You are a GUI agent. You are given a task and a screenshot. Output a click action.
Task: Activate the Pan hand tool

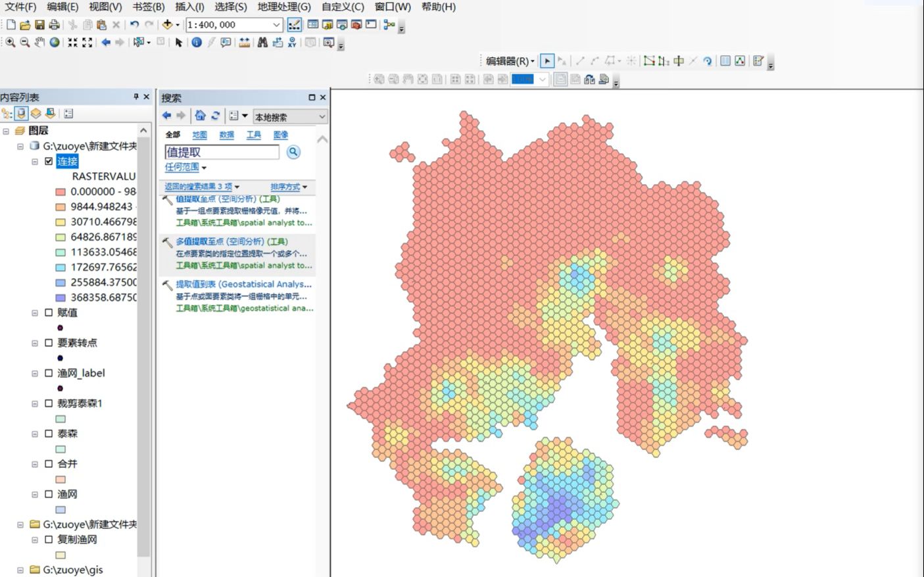[x=39, y=42]
